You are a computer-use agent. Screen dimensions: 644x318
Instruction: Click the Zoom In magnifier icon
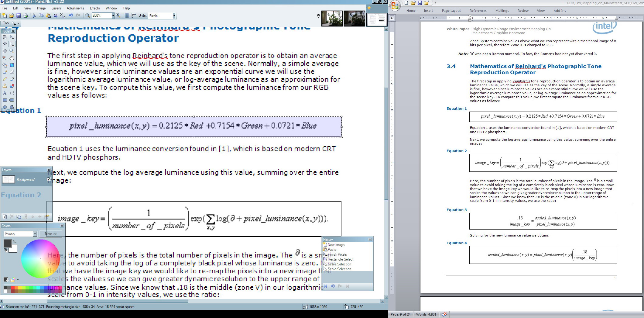click(x=118, y=16)
